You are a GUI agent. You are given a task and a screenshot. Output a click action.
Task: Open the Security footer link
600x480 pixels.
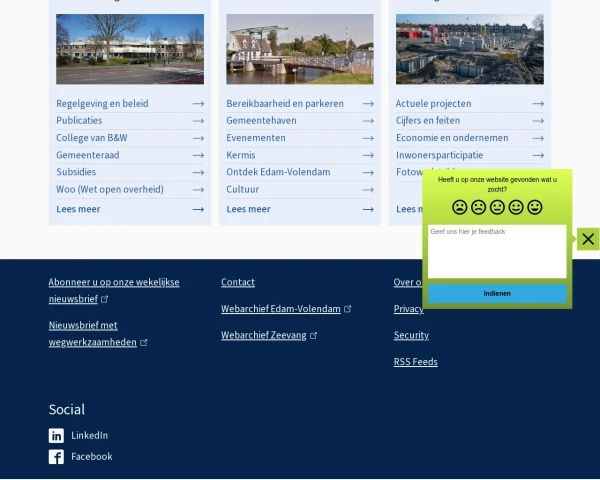411,335
